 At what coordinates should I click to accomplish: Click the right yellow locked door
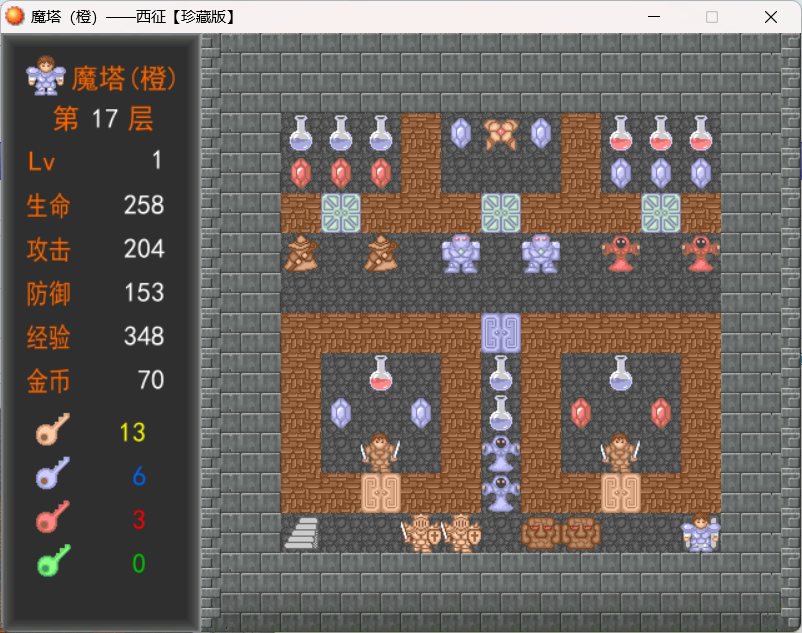(x=621, y=493)
